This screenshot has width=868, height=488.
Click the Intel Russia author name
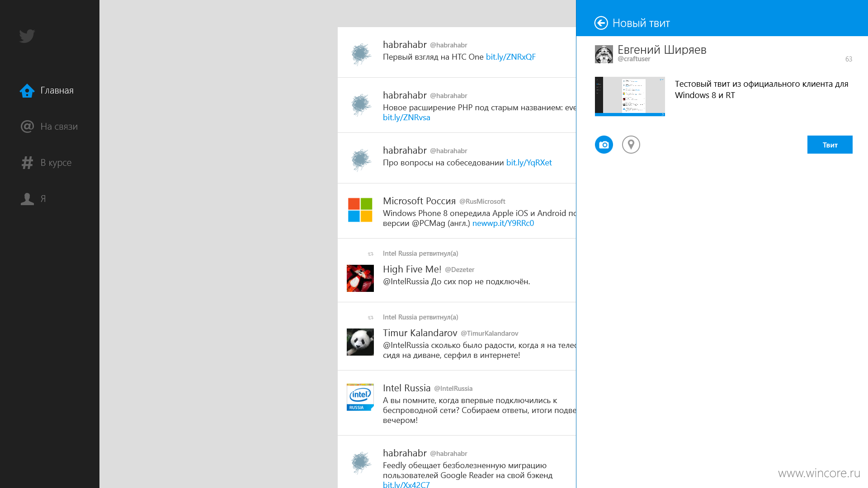click(x=406, y=388)
